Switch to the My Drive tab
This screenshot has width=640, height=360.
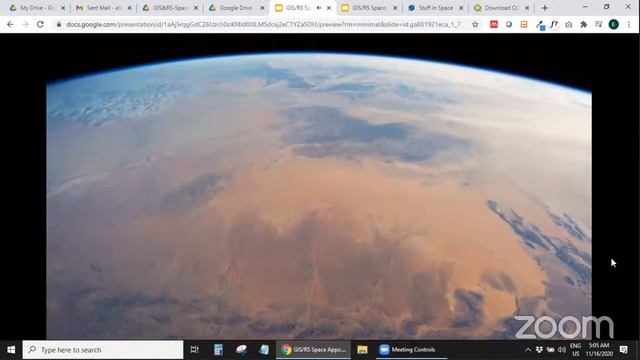(x=38, y=8)
